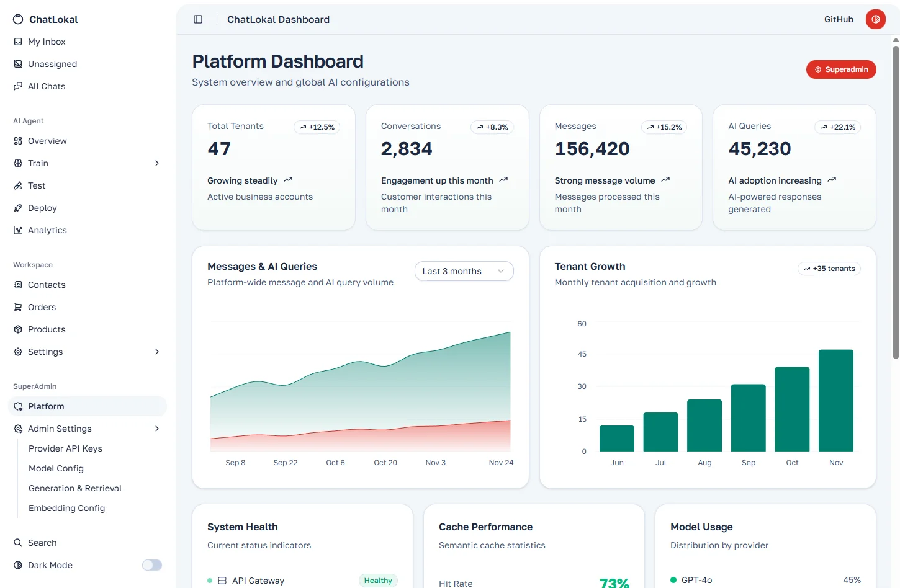Click the Superadmin badge button
900x588 pixels.
tap(841, 69)
